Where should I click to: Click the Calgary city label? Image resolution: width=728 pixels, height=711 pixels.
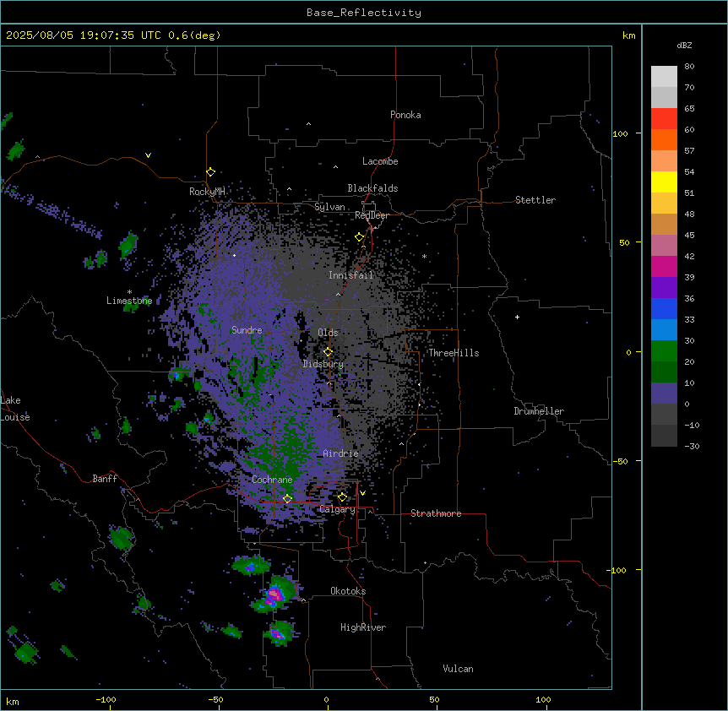click(x=337, y=509)
